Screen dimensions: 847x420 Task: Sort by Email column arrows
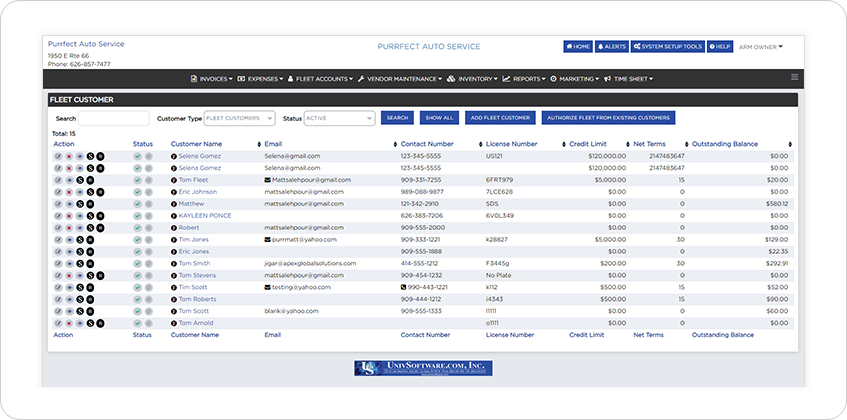(394, 145)
